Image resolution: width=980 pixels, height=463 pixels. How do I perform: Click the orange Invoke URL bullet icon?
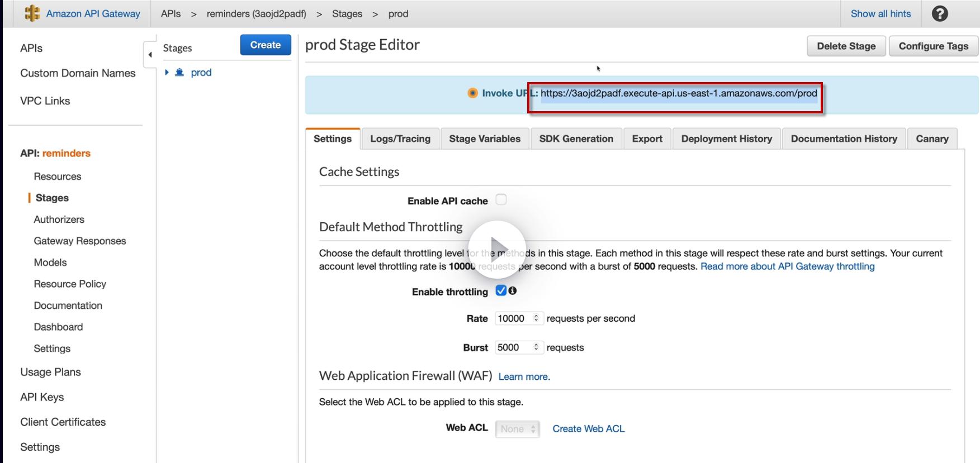(x=473, y=93)
